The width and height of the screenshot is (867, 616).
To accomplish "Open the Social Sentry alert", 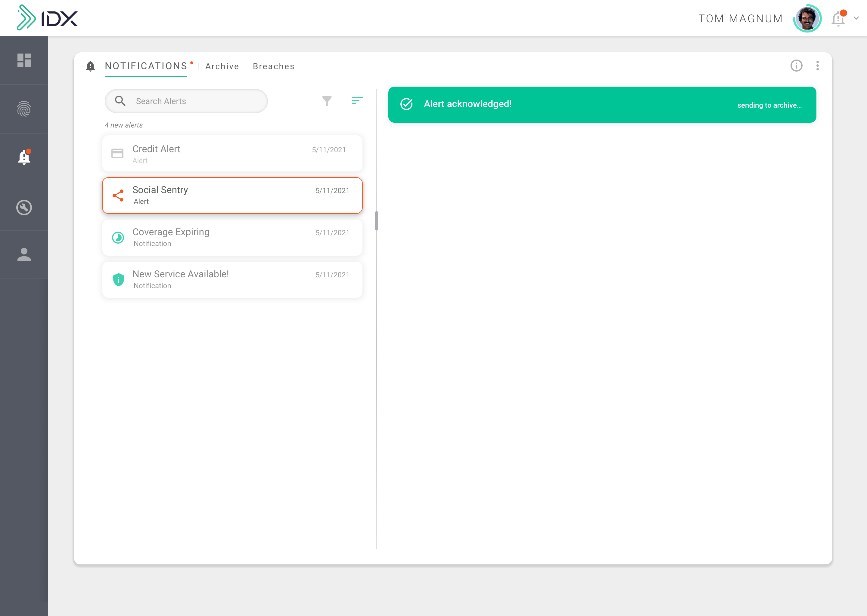I will 232,195.
